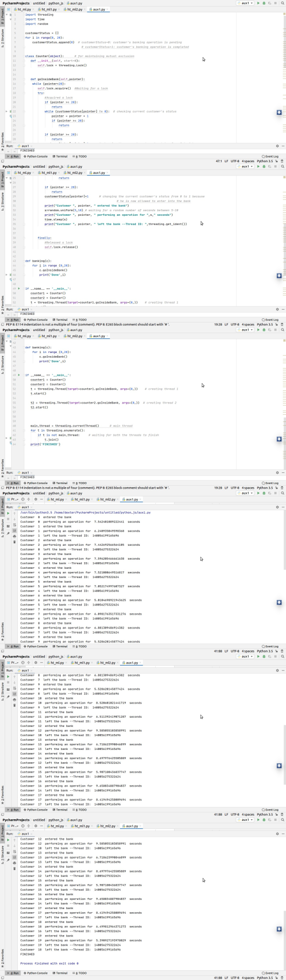
Task: Third frame: toggle the Run tool window button
Action: [13, 483]
